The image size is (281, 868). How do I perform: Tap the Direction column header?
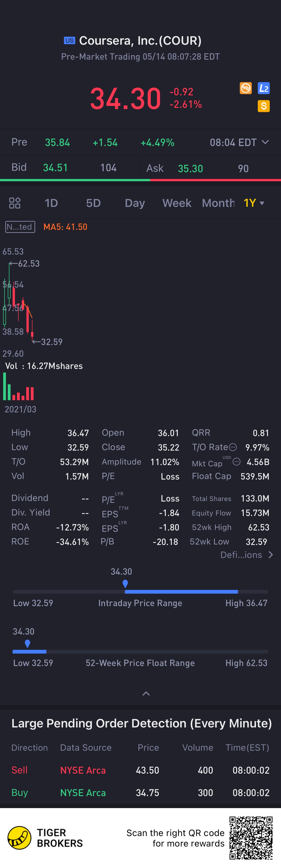[30, 748]
